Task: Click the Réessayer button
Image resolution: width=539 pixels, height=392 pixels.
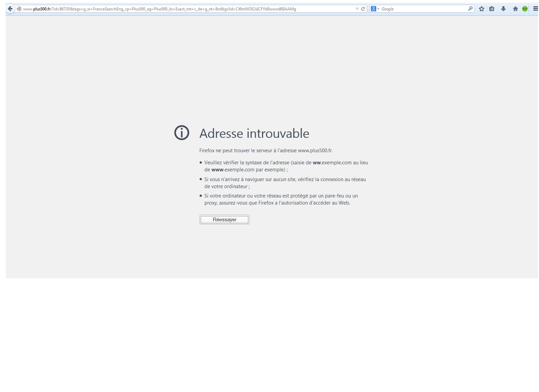Action: pos(225,220)
